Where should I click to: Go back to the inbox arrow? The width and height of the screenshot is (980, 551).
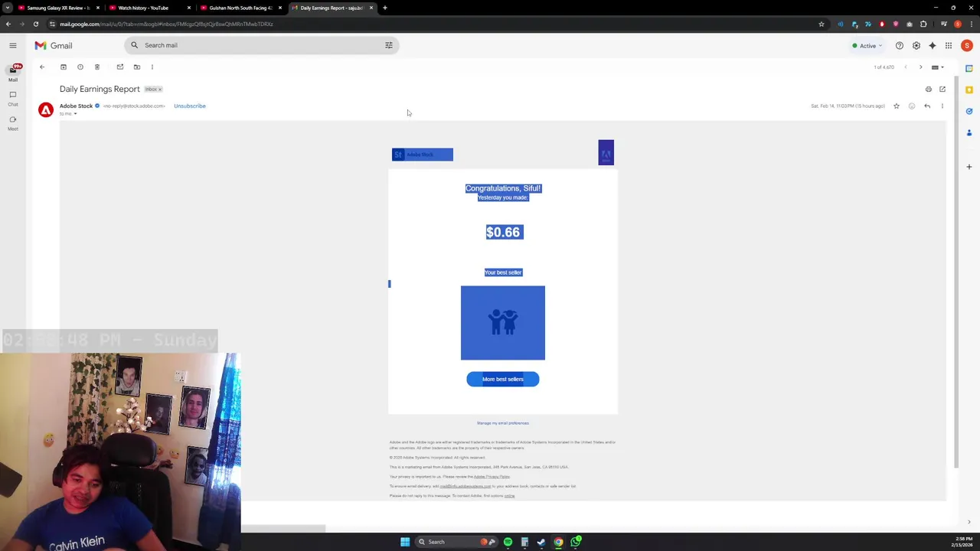pyautogui.click(x=42, y=67)
